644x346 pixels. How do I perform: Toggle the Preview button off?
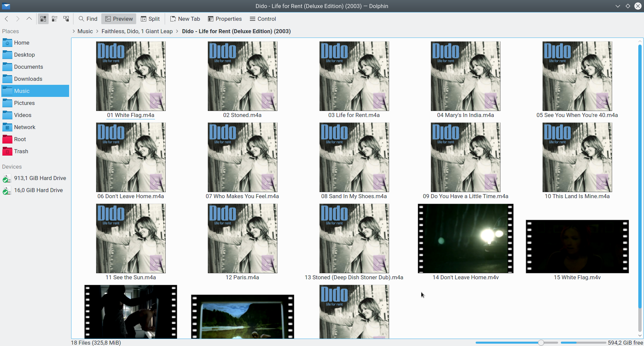tap(119, 19)
